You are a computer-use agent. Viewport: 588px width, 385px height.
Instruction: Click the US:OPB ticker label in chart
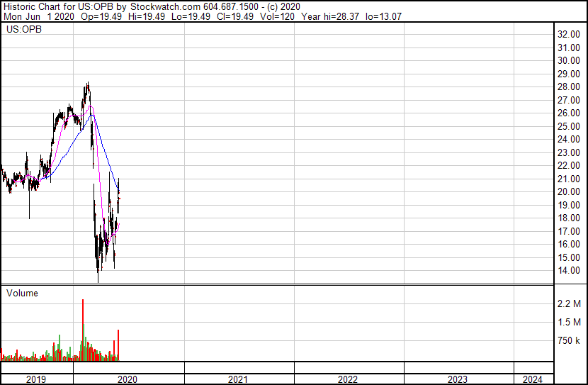24,29
